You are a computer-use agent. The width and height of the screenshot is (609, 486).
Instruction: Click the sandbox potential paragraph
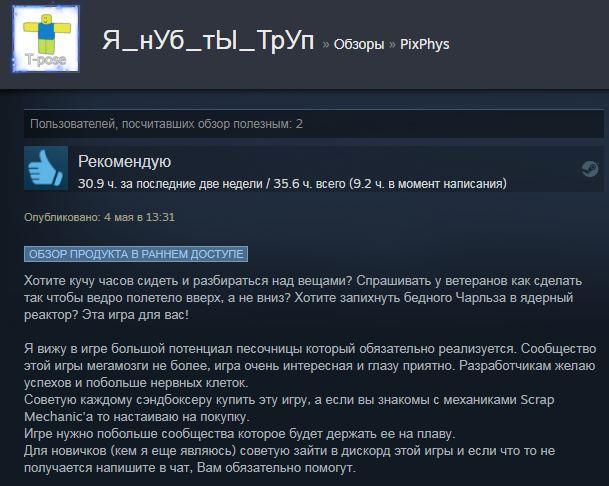tap(310, 366)
